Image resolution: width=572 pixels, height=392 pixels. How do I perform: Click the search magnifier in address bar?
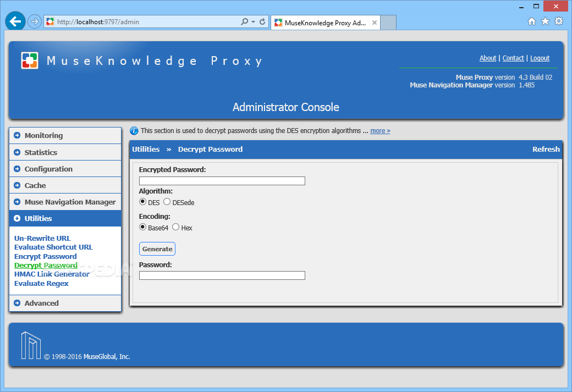tap(244, 22)
